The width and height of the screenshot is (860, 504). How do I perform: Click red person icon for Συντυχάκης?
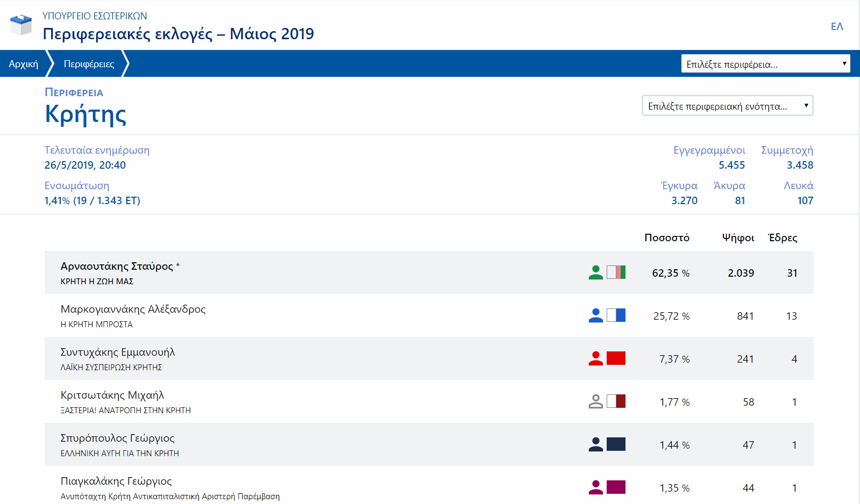coord(595,358)
